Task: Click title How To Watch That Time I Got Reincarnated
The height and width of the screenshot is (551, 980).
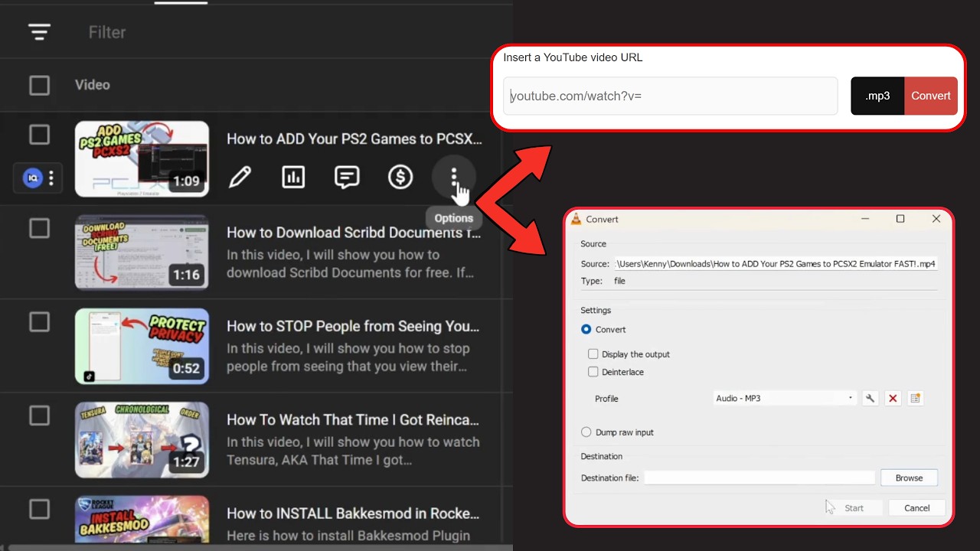Action: pyautogui.click(x=353, y=419)
